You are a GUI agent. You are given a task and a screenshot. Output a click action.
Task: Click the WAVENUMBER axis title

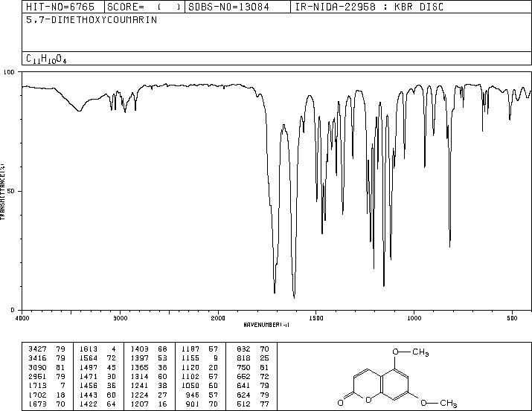(x=266, y=325)
